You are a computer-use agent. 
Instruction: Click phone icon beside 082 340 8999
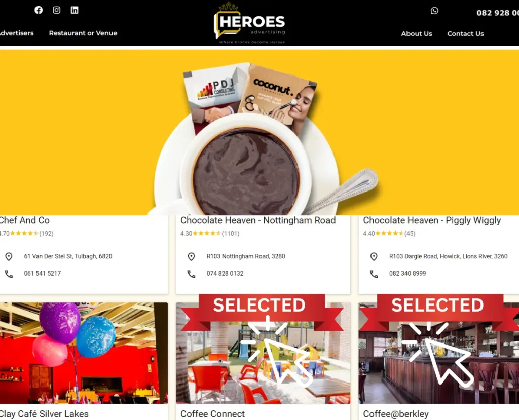tap(374, 274)
